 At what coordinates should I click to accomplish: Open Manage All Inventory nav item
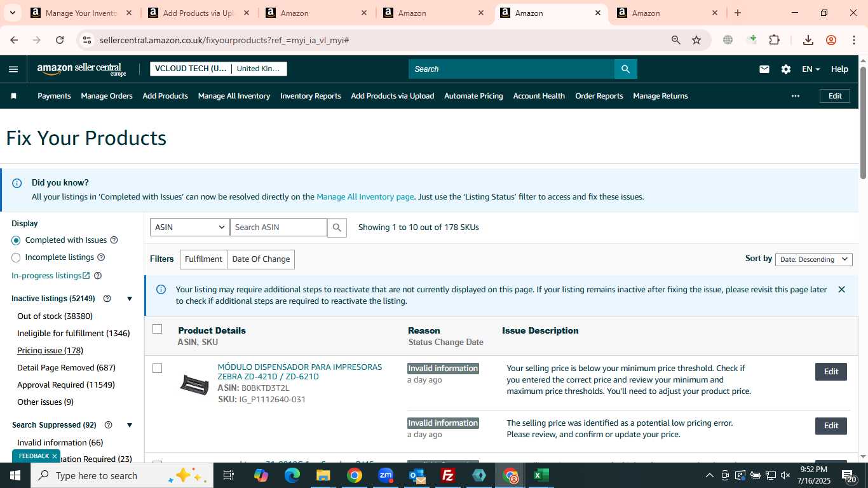point(234,96)
